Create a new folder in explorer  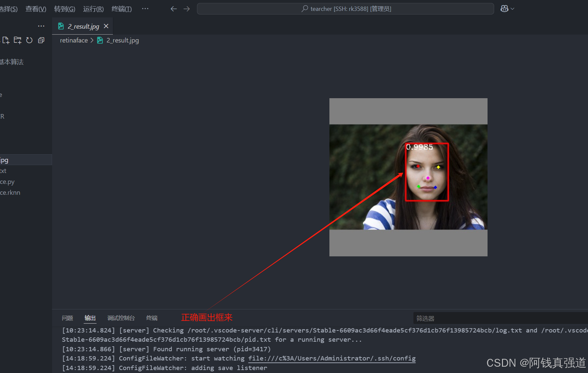pos(17,40)
